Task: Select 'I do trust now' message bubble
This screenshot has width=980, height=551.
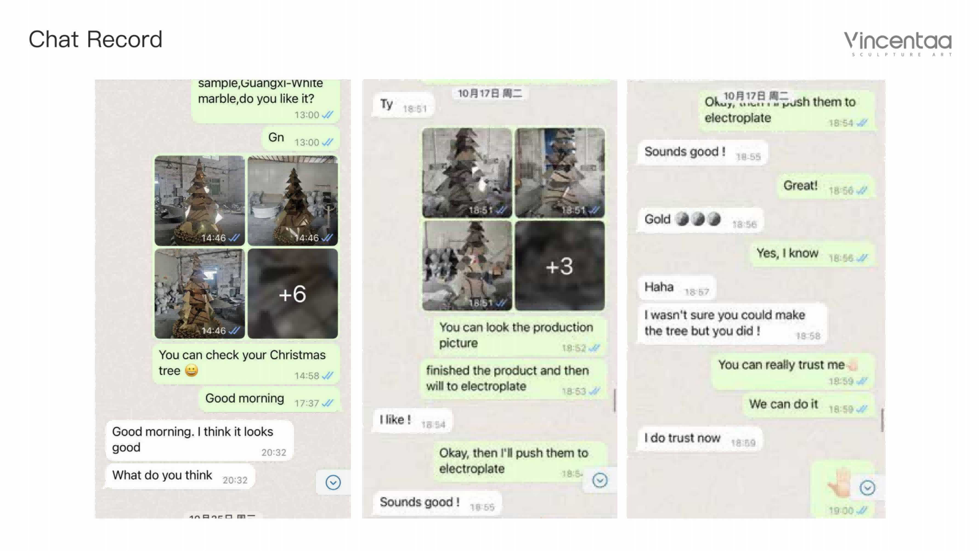Action: (699, 438)
